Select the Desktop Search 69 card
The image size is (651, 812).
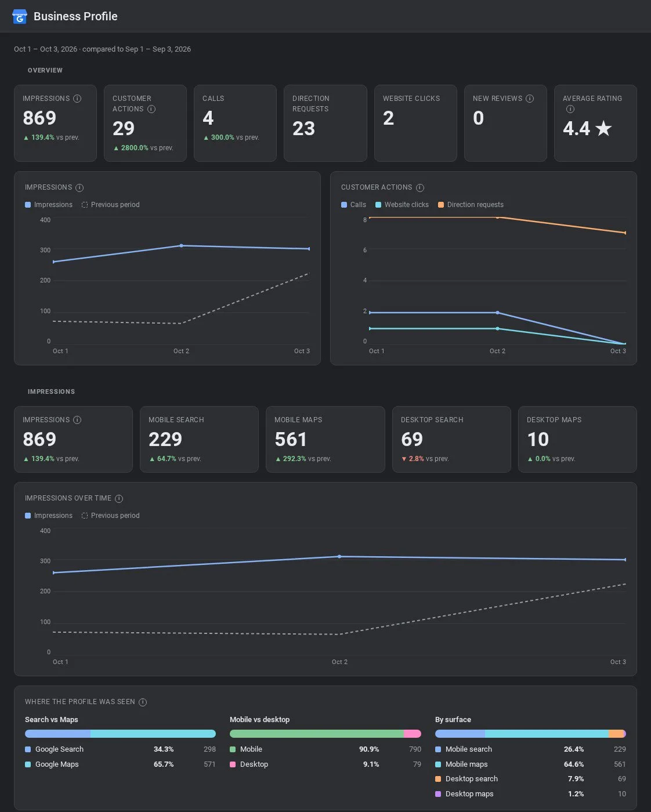tap(451, 439)
